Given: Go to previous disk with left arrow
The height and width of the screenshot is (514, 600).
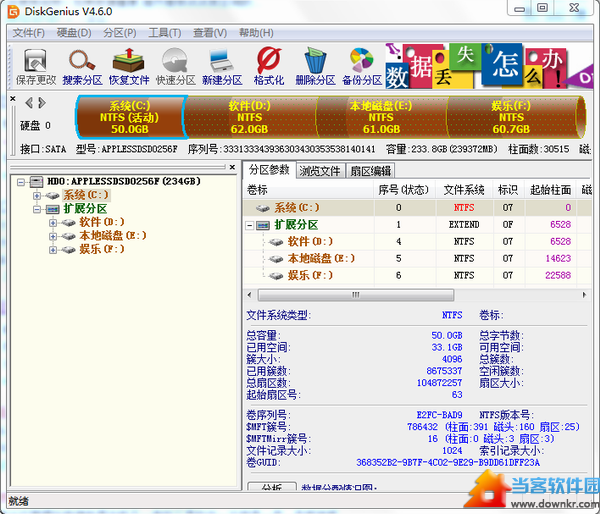Looking at the screenshot, I should click(29, 103).
